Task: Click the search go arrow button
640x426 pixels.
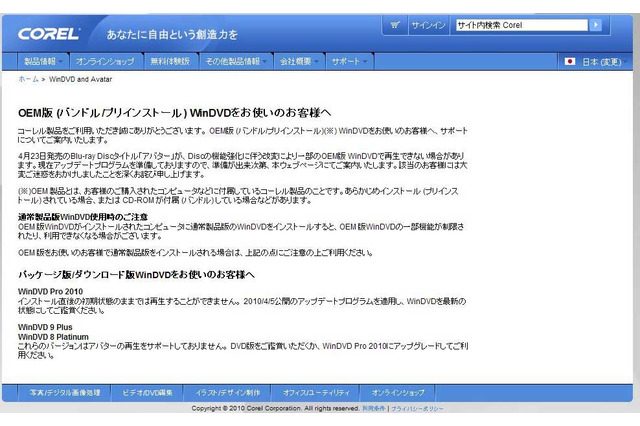Action: pyautogui.click(x=596, y=25)
